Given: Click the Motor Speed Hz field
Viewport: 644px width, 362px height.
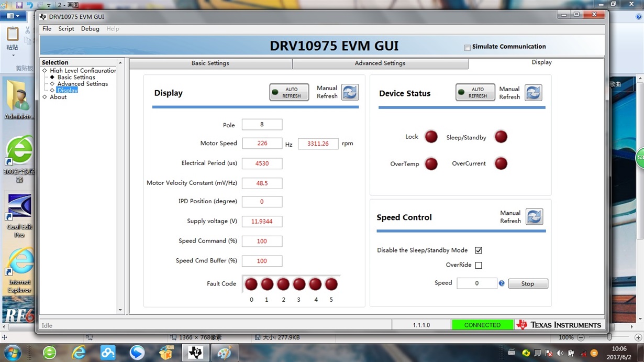Looking at the screenshot, I should tap(262, 143).
